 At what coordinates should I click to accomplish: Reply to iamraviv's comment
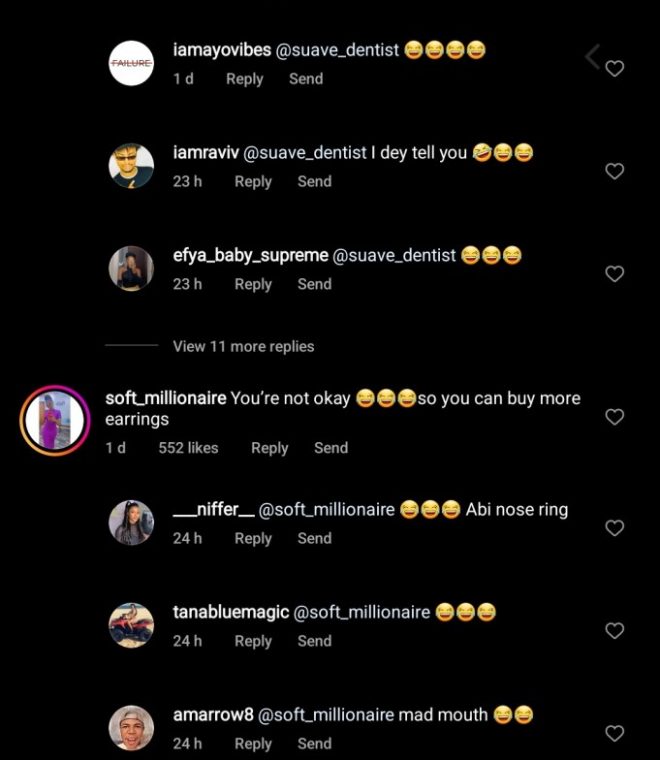253,181
